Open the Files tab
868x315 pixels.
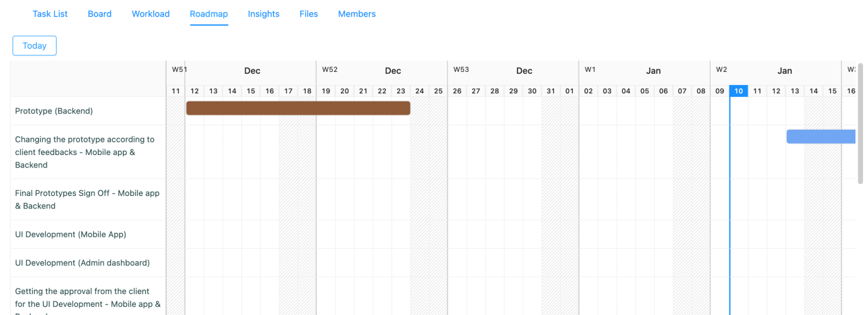point(309,14)
